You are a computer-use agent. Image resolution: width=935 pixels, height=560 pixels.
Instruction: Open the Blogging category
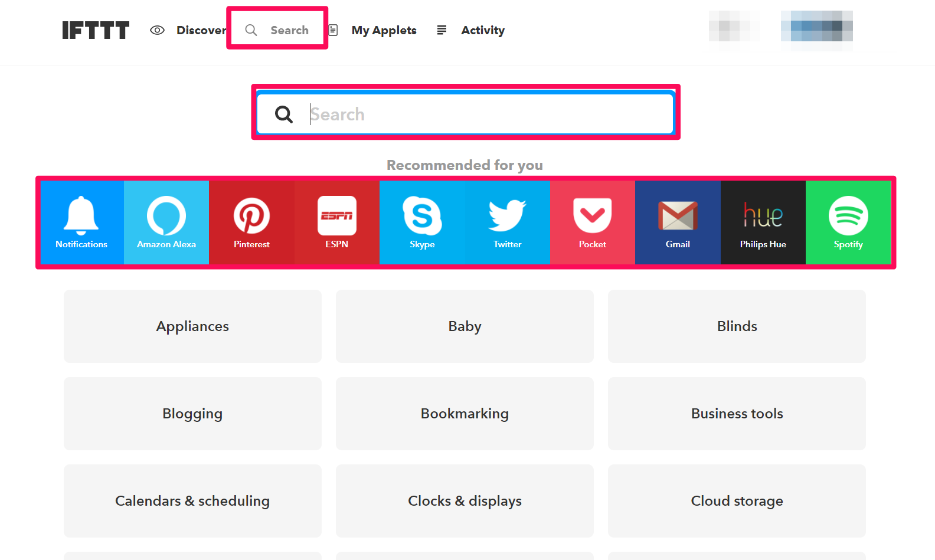pyautogui.click(x=192, y=414)
